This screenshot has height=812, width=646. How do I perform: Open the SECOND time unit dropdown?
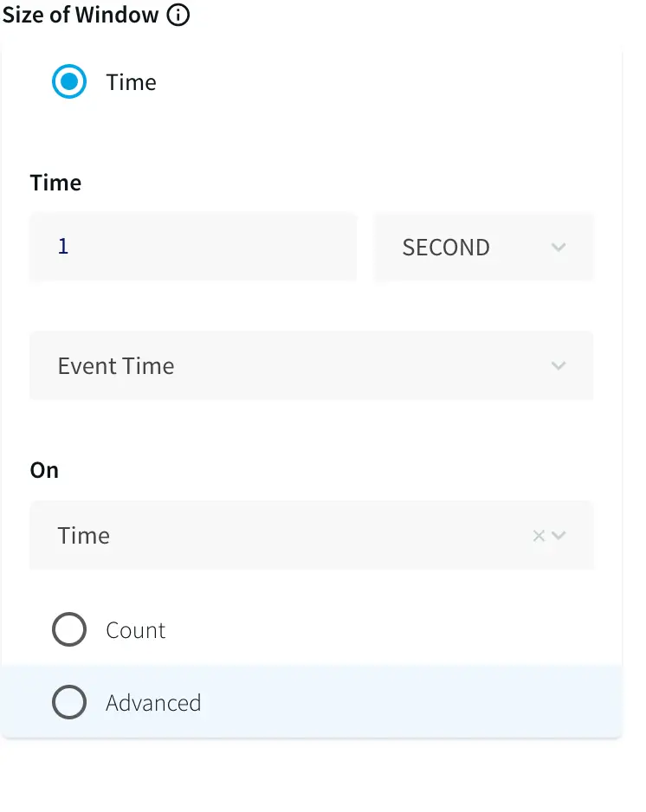click(x=483, y=248)
